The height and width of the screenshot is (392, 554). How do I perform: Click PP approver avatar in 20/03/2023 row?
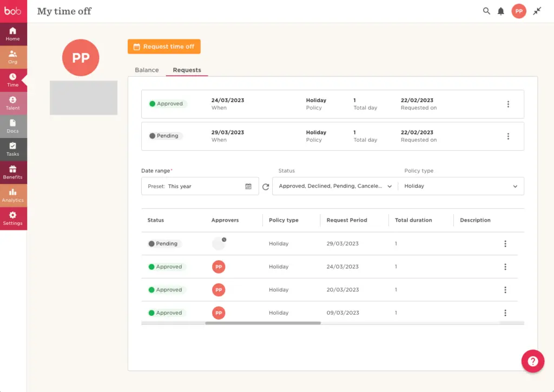(219, 290)
